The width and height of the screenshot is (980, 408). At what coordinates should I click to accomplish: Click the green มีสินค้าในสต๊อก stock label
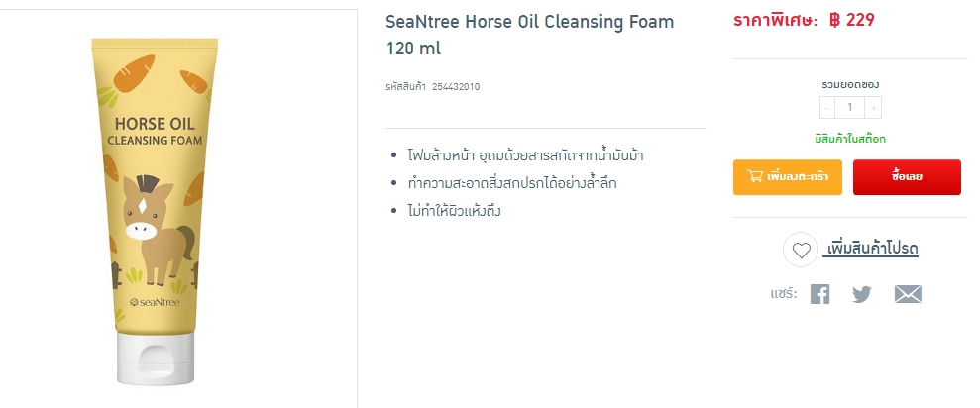[849, 139]
